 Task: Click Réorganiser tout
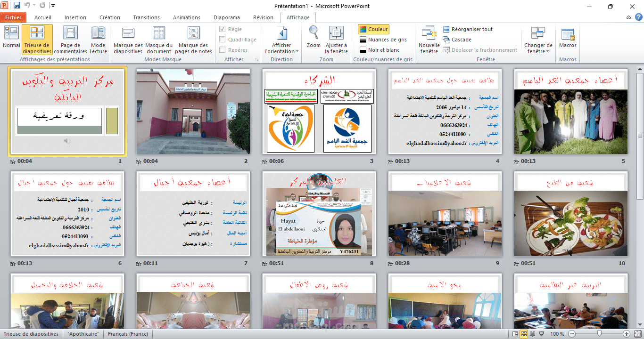coord(468,29)
